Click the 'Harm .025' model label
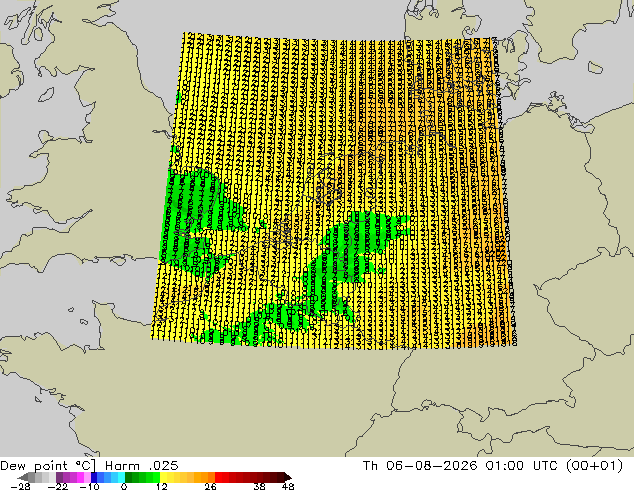The image size is (634, 490). (x=142, y=466)
